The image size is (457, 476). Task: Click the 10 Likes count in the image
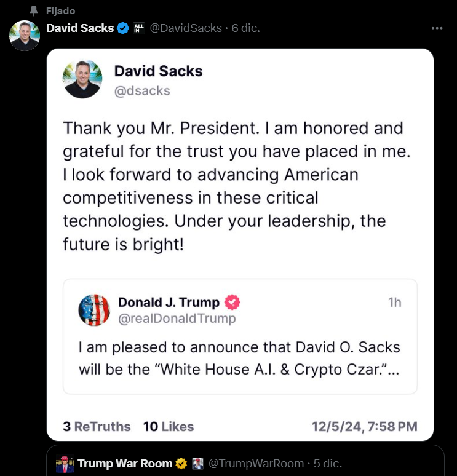coord(169,426)
